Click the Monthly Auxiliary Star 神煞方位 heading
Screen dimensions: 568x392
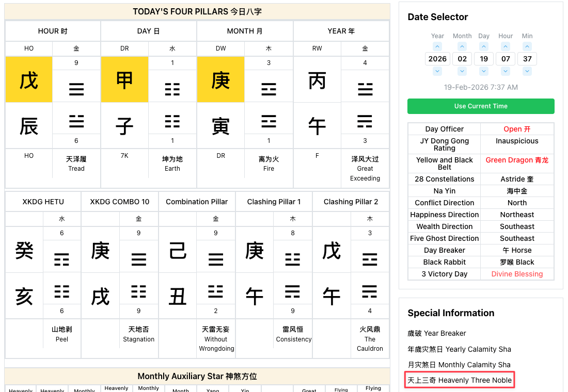pos(197,377)
